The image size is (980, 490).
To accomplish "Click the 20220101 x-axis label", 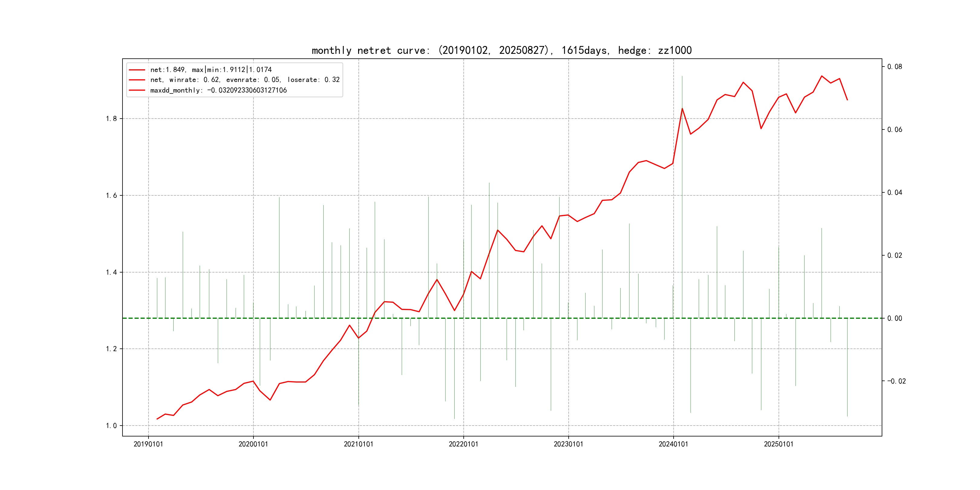I will (x=463, y=444).
